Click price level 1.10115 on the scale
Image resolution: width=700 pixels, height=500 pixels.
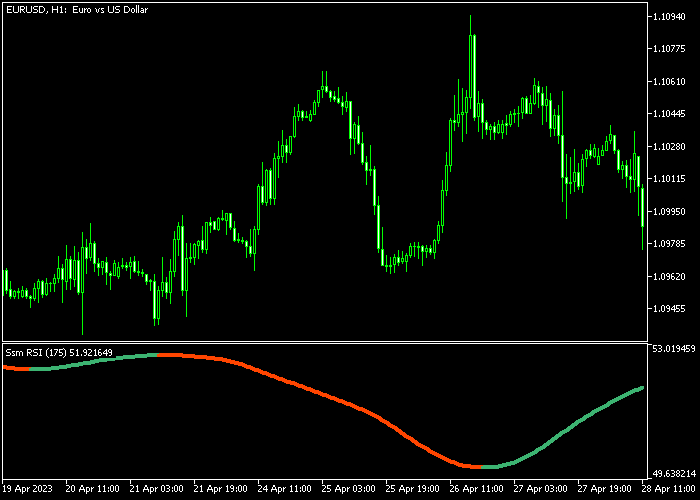[x=669, y=179]
